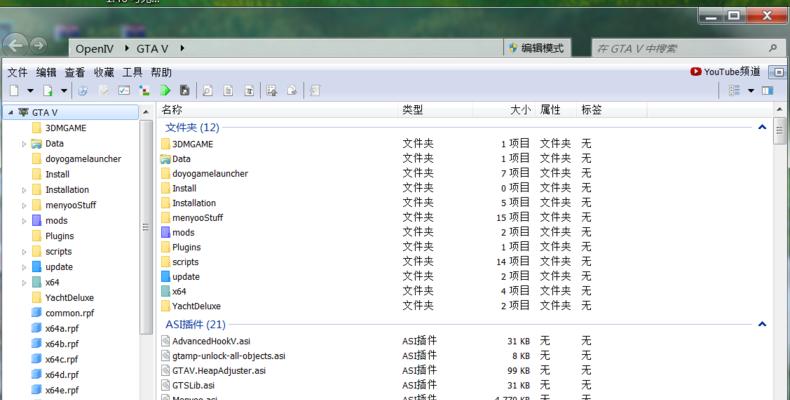Select AdvancedHookV.asi in the file list

[x=464, y=341]
